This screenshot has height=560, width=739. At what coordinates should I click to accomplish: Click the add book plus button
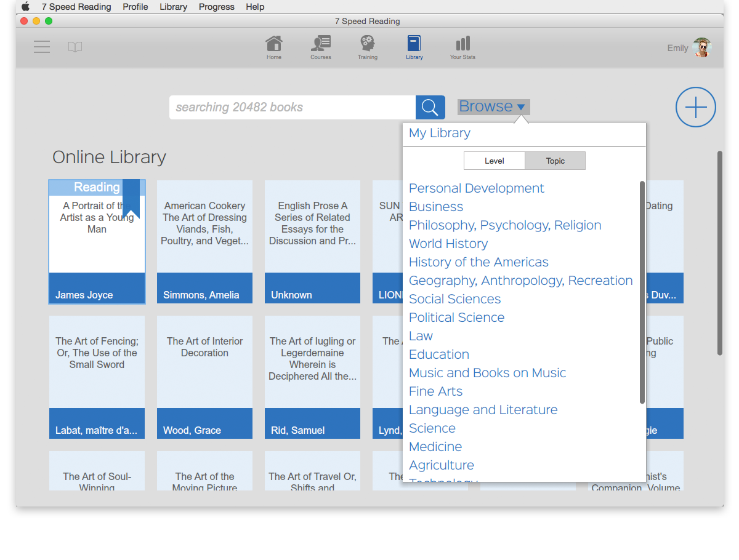(x=696, y=107)
